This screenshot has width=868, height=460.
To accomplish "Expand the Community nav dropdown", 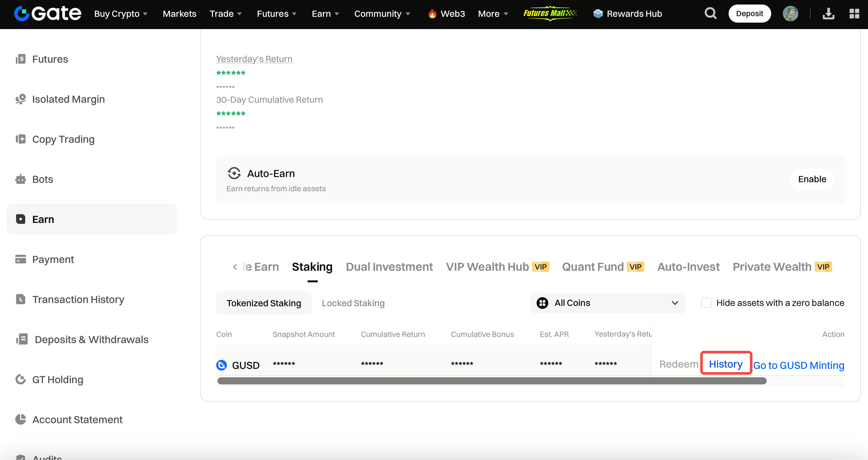I will click(x=382, y=14).
